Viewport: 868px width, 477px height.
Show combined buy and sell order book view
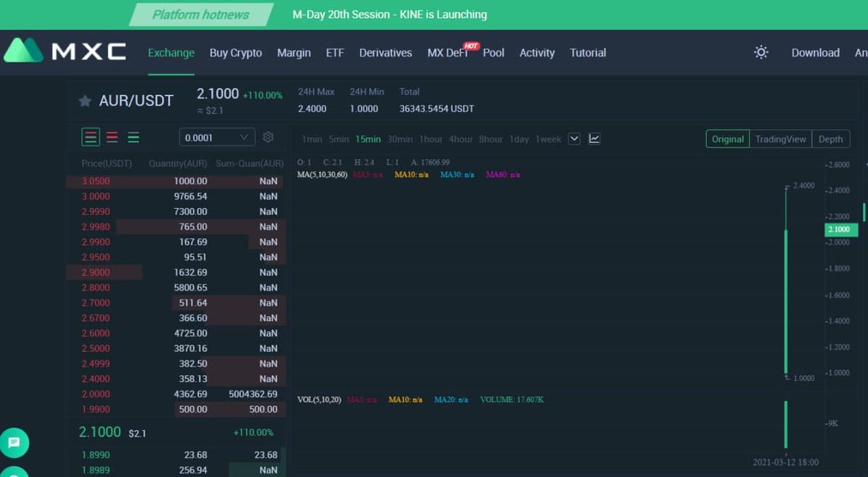tap(90, 137)
